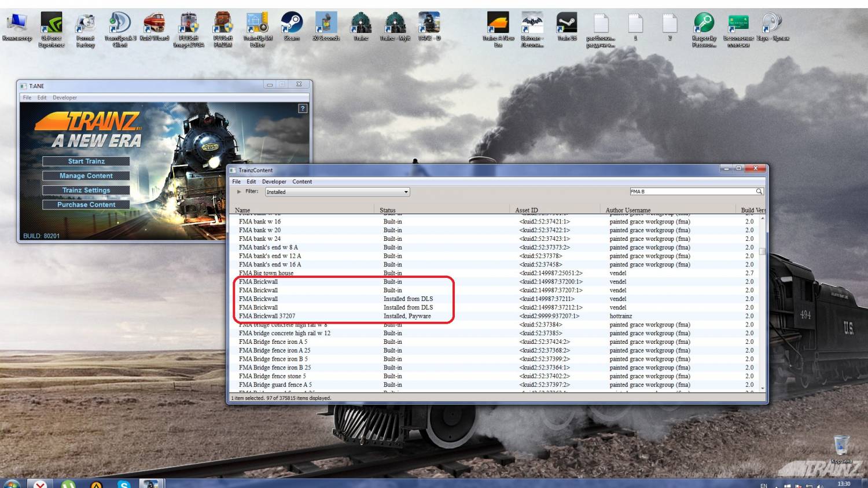This screenshot has height=488, width=868.
Task: Open Edit menu in TrainzContent window
Action: click(251, 182)
